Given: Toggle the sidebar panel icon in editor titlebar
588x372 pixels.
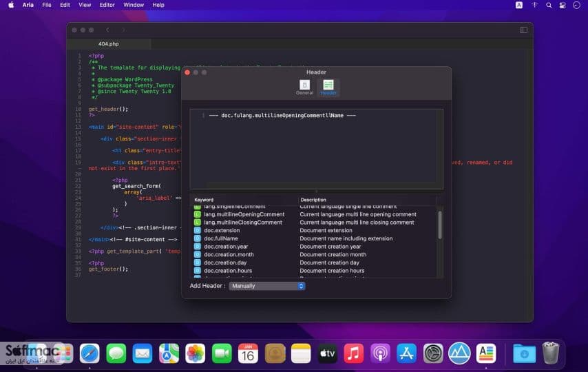Looking at the screenshot, I should point(523,30).
